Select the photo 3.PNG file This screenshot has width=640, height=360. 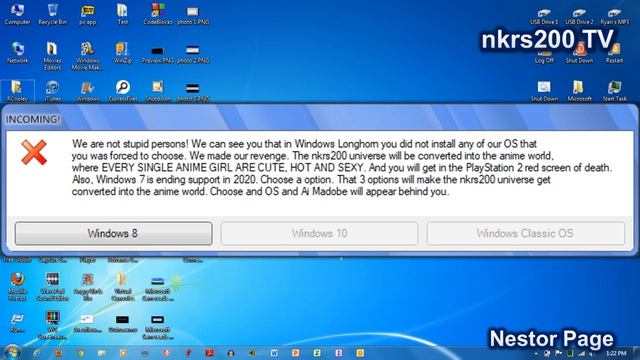(x=193, y=92)
